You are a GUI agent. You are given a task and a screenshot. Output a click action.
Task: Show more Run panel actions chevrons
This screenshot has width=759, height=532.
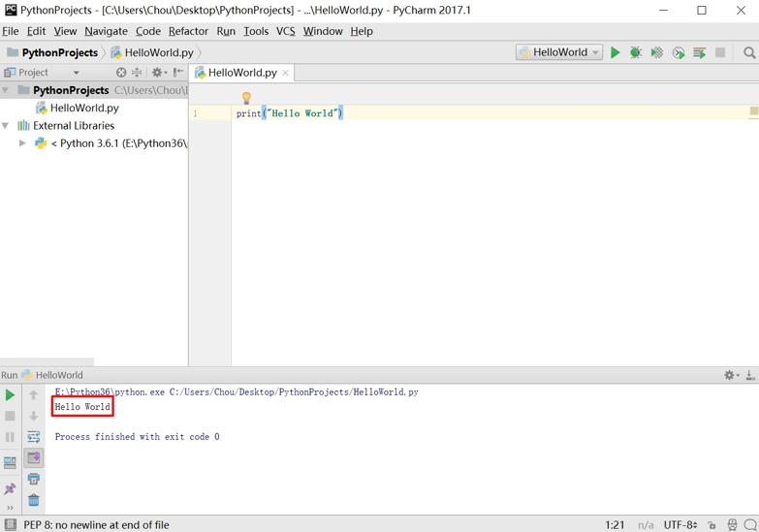(x=10, y=508)
